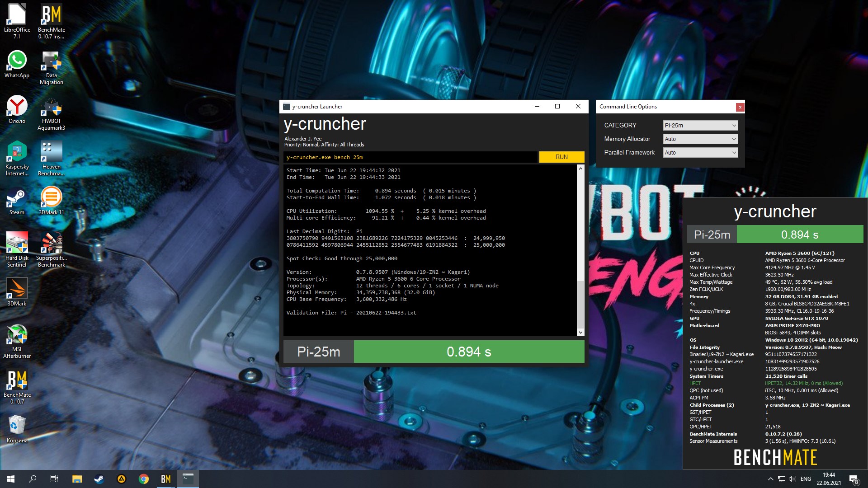Open the Memory Allocator dropdown

coord(700,139)
